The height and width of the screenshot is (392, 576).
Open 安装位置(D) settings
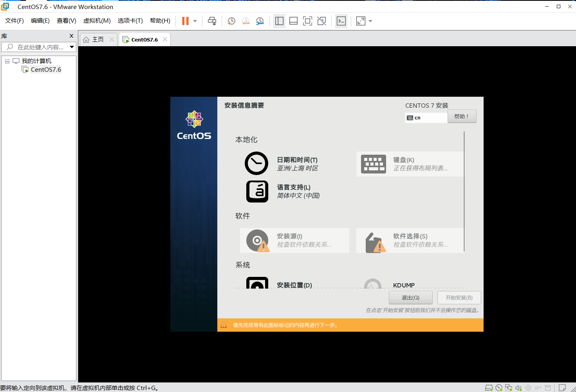[x=294, y=283]
